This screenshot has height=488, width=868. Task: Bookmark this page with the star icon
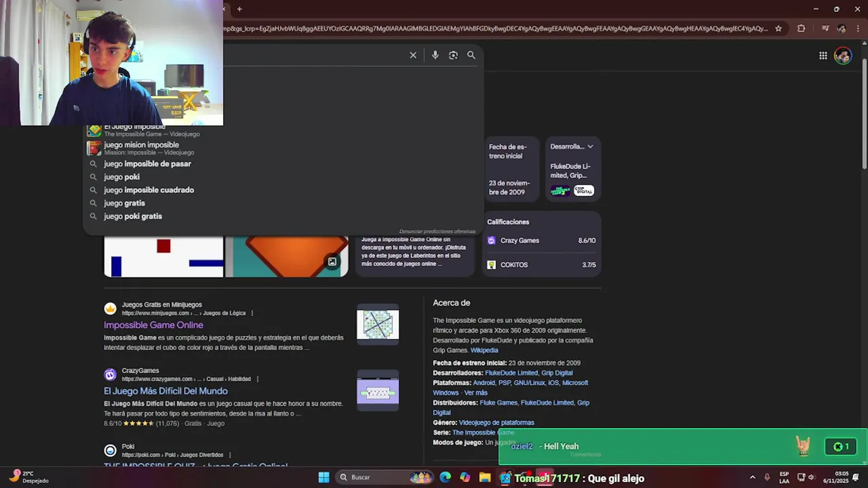click(x=778, y=28)
